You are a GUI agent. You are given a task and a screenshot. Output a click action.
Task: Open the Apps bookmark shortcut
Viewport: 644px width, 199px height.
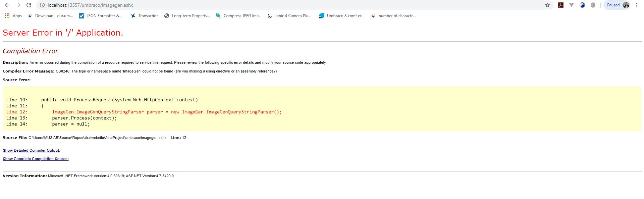coord(13,16)
